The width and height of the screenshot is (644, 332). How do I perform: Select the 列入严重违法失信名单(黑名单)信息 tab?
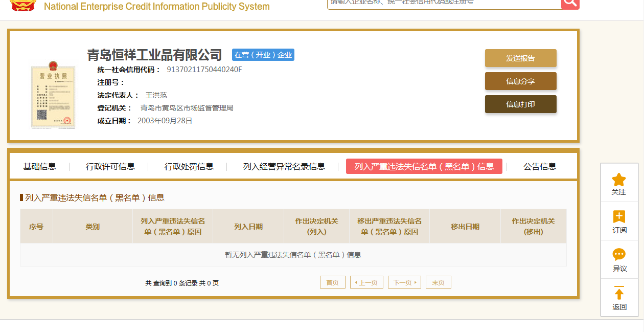[x=424, y=166]
